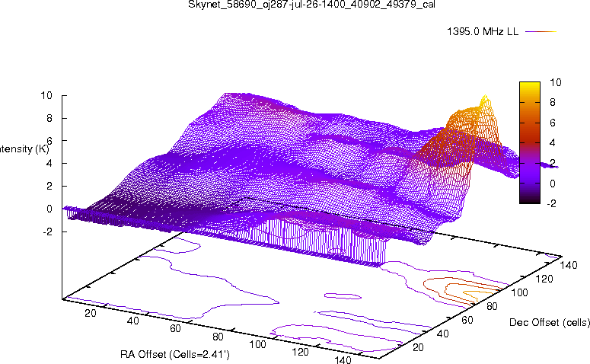Click the 20 tick on the Dec Offset axis
Screen dimensions: 590x364
(418, 347)
